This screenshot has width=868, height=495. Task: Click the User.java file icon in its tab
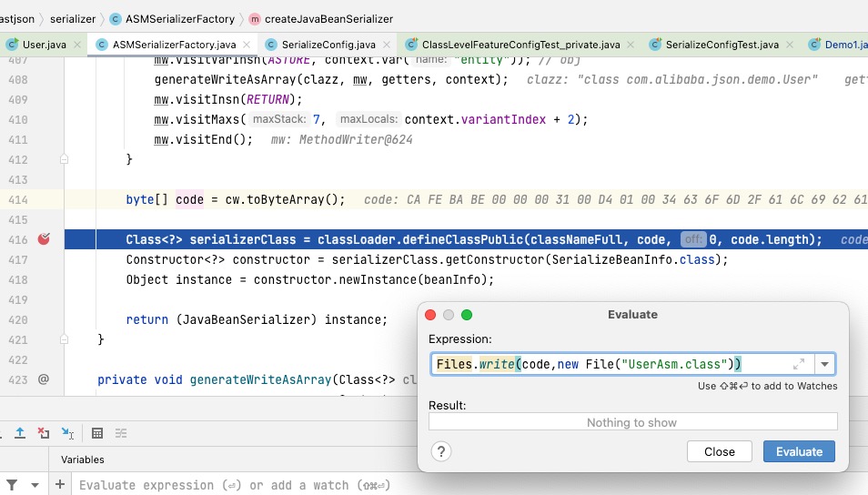point(12,45)
